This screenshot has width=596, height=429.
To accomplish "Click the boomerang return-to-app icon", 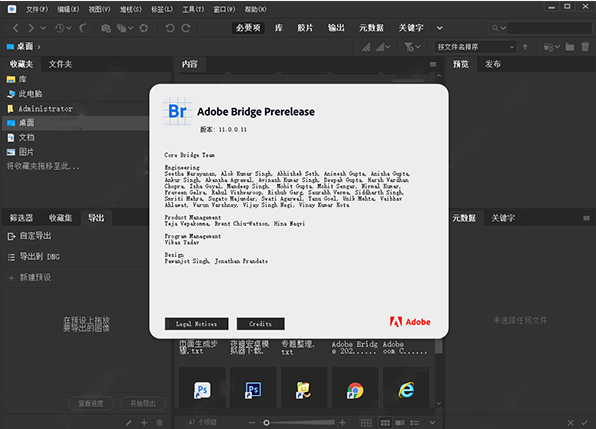I will pyautogui.click(x=82, y=28).
